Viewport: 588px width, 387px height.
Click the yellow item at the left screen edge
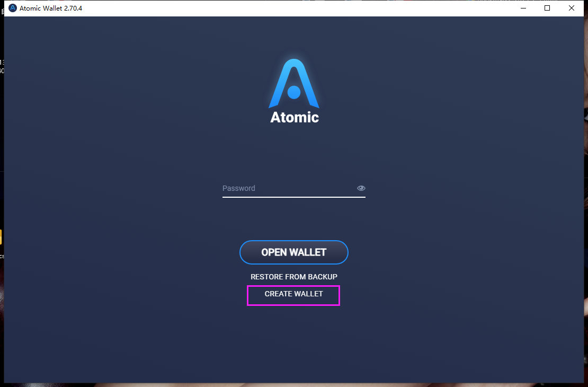pos(1,237)
